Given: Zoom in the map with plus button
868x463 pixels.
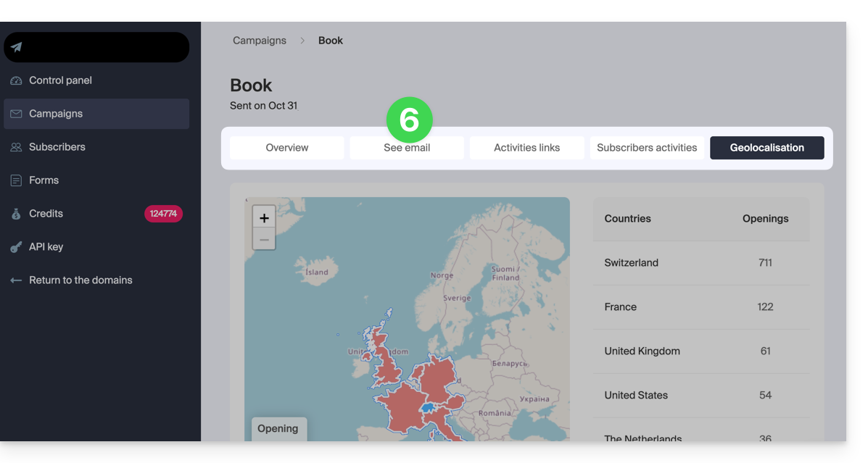Looking at the screenshot, I should pyautogui.click(x=264, y=217).
